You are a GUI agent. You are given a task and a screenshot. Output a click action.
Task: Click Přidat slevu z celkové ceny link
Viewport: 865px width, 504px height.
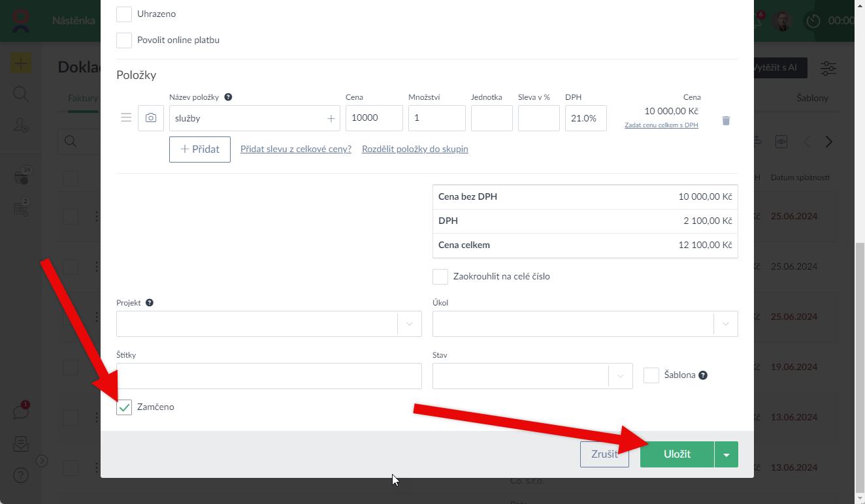tap(296, 149)
